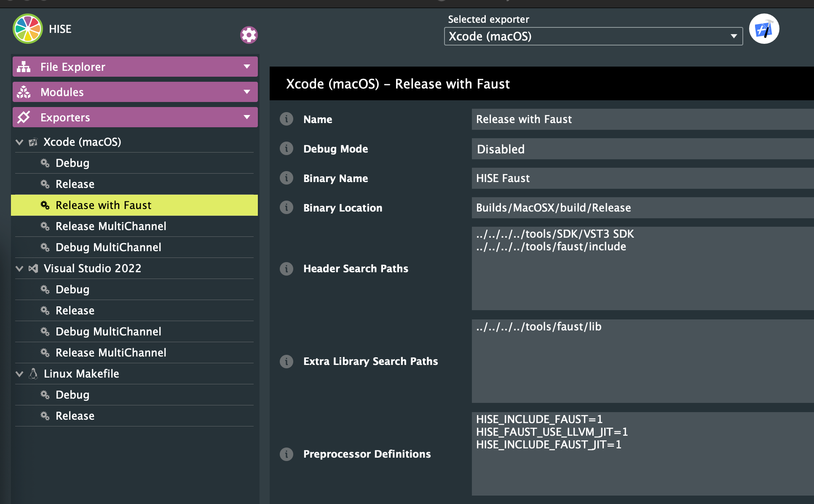Click gear icon of Xcode Debug config
Viewport: 814px width, 504px height.
[x=45, y=163]
